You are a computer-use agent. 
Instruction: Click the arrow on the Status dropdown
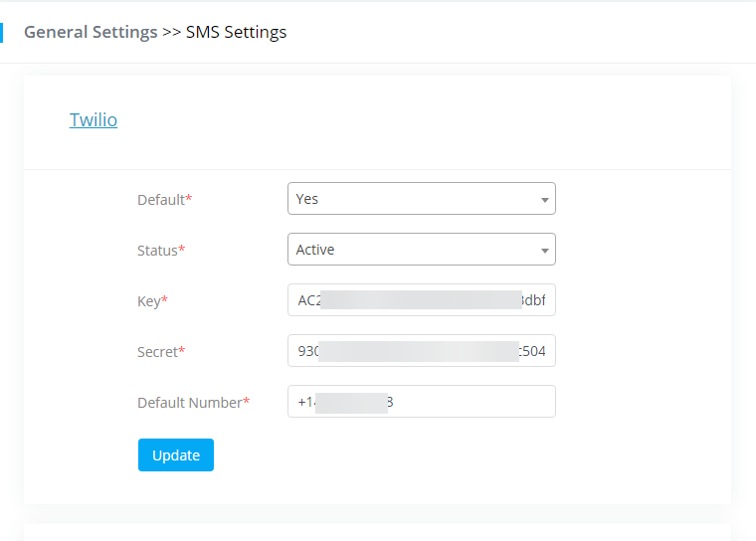(x=544, y=251)
